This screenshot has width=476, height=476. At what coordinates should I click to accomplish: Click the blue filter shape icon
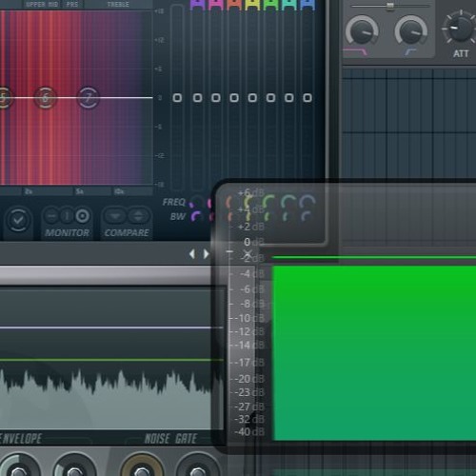click(x=410, y=52)
